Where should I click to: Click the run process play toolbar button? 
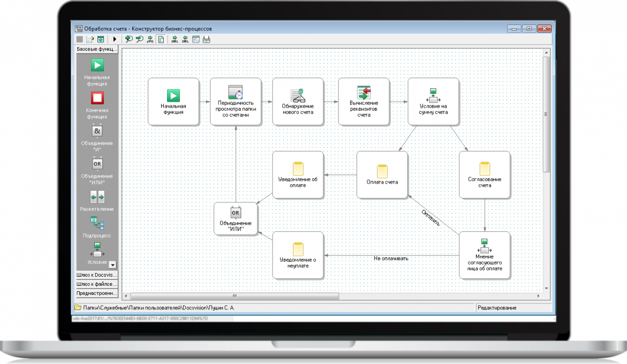[115, 39]
